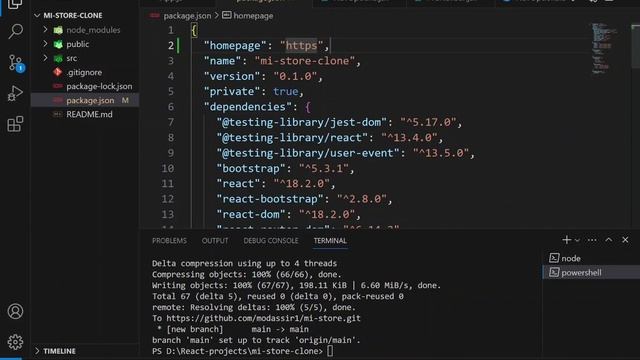Expand the src folder
Viewport: 640px width, 360px height.
[45, 58]
